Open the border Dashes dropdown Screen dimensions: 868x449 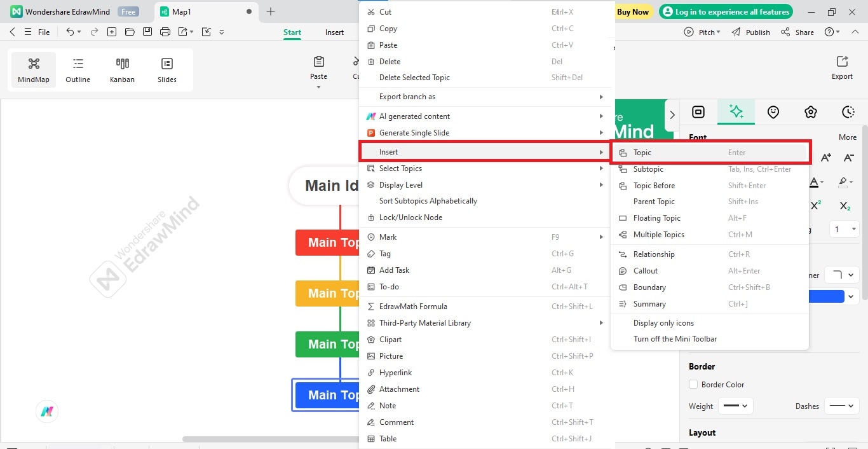tap(842, 406)
